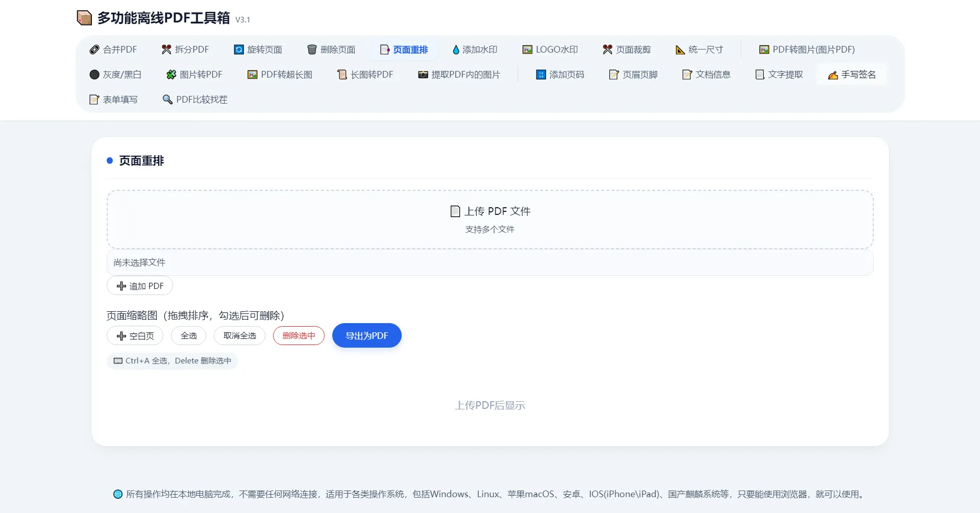Open the 添加页码 tab
This screenshot has width=980, height=513.
click(560, 75)
